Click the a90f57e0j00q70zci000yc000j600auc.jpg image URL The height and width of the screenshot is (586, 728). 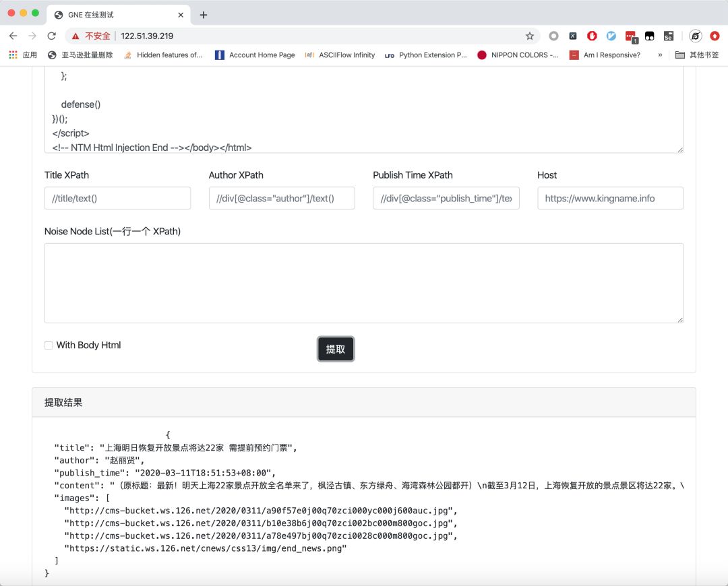pyautogui.click(x=260, y=511)
